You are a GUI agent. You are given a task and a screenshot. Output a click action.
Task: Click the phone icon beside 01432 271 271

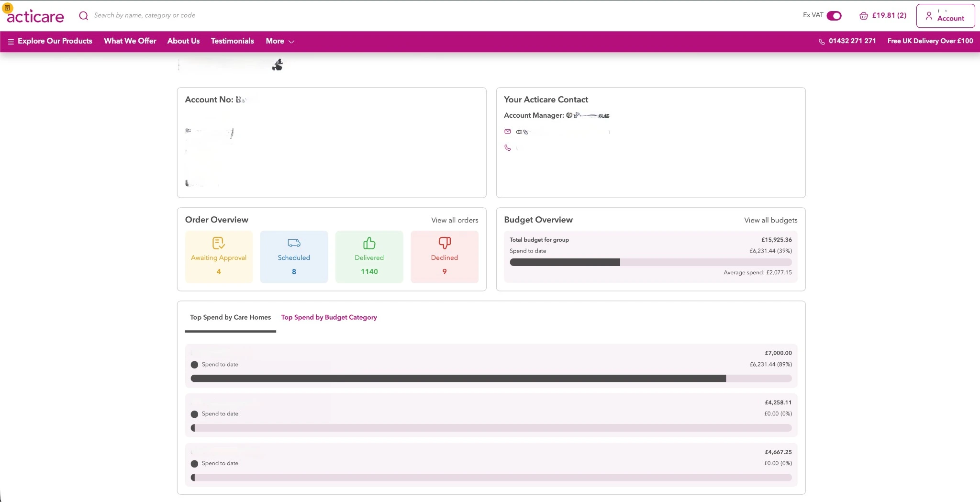pos(822,42)
